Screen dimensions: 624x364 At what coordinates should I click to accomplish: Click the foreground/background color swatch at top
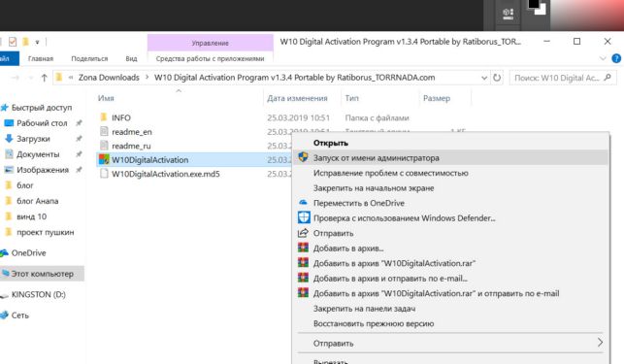pyautogui.click(x=538, y=7)
